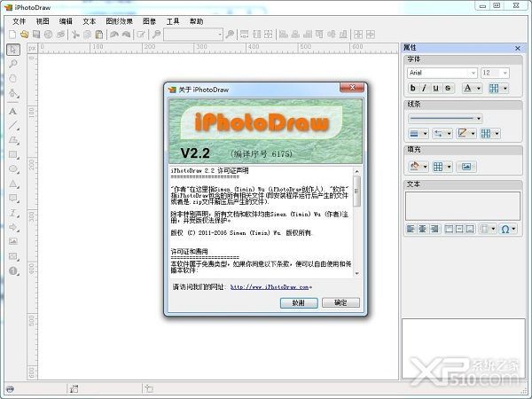Open the 文件 menu
532x399 pixels.
click(x=19, y=21)
